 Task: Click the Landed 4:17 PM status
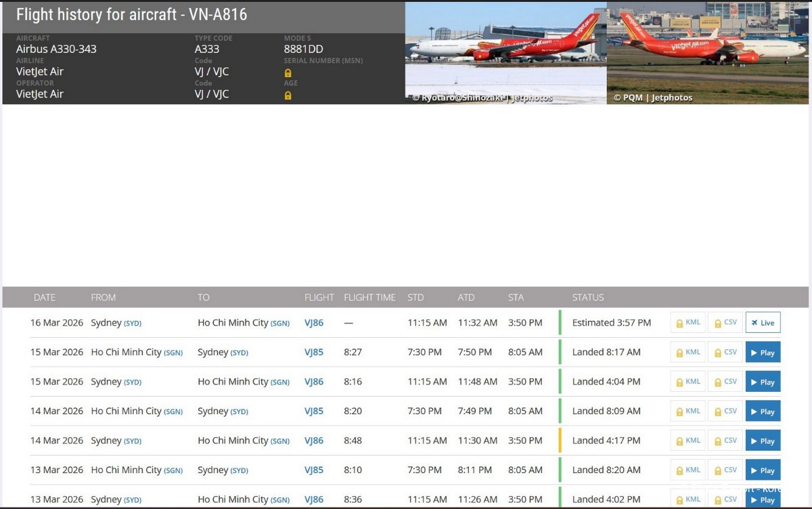click(x=606, y=441)
